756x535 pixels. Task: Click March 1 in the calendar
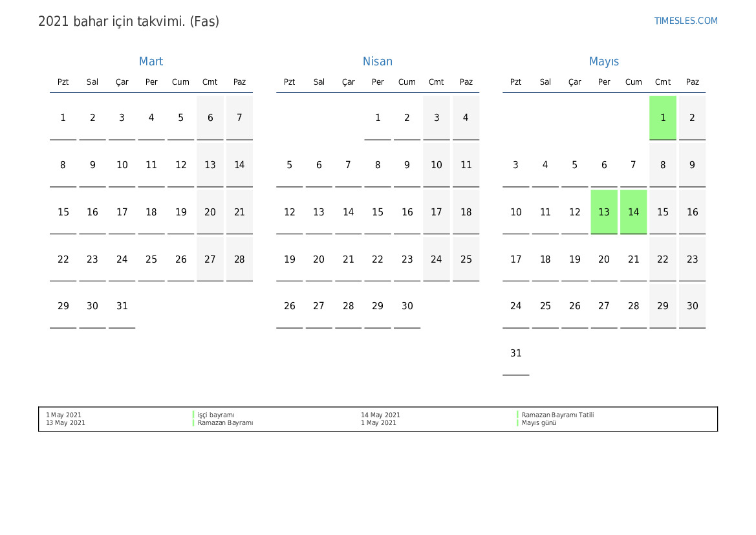[63, 118]
